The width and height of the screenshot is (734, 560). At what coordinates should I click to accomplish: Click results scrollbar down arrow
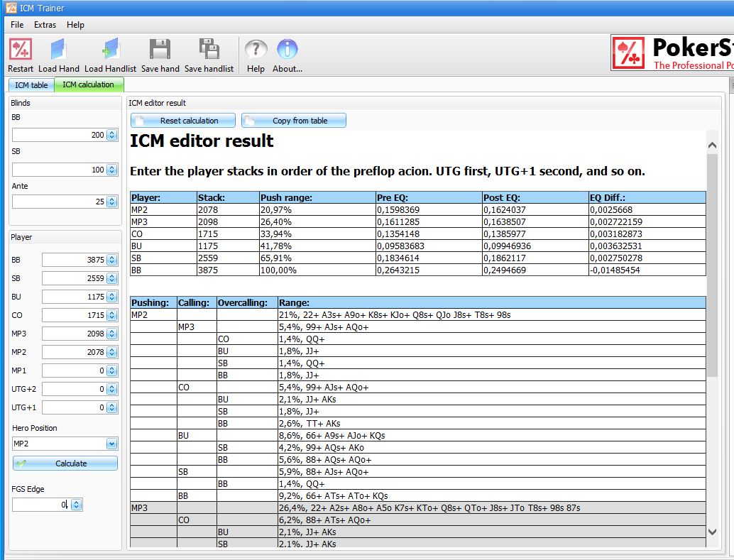[712, 532]
